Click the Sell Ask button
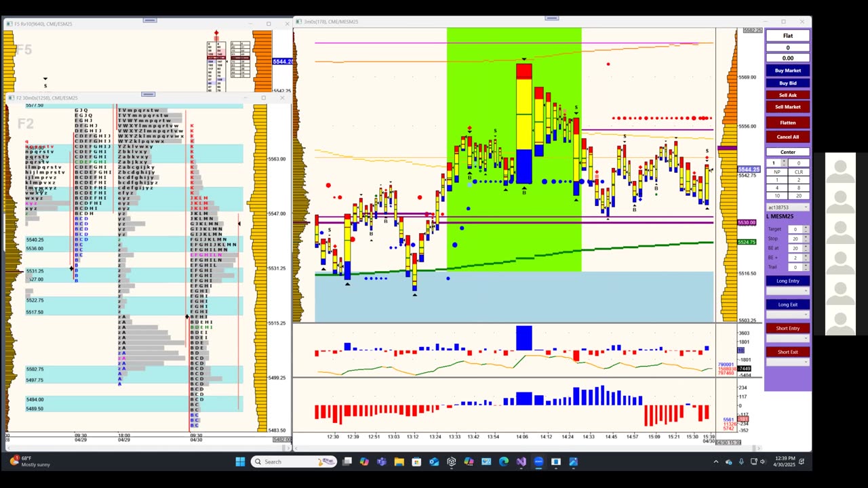The image size is (868, 488). coord(787,95)
